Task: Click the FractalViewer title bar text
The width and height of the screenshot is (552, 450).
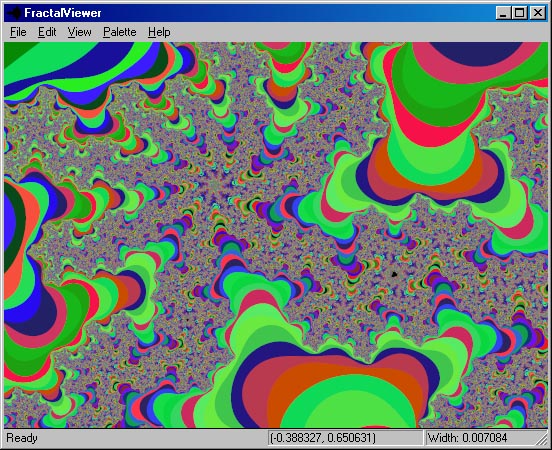Action: click(63, 13)
